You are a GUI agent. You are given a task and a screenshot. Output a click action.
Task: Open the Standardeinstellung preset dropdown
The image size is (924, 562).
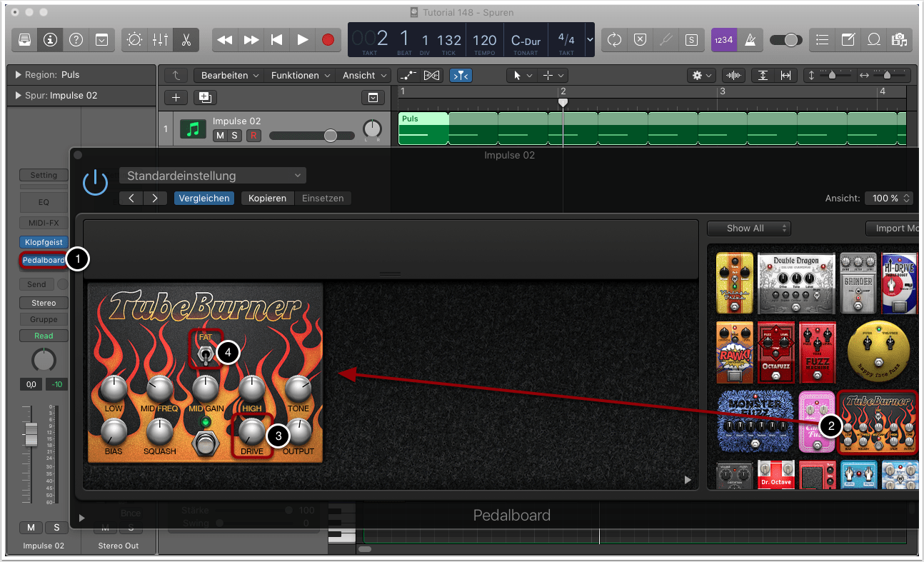tap(213, 176)
